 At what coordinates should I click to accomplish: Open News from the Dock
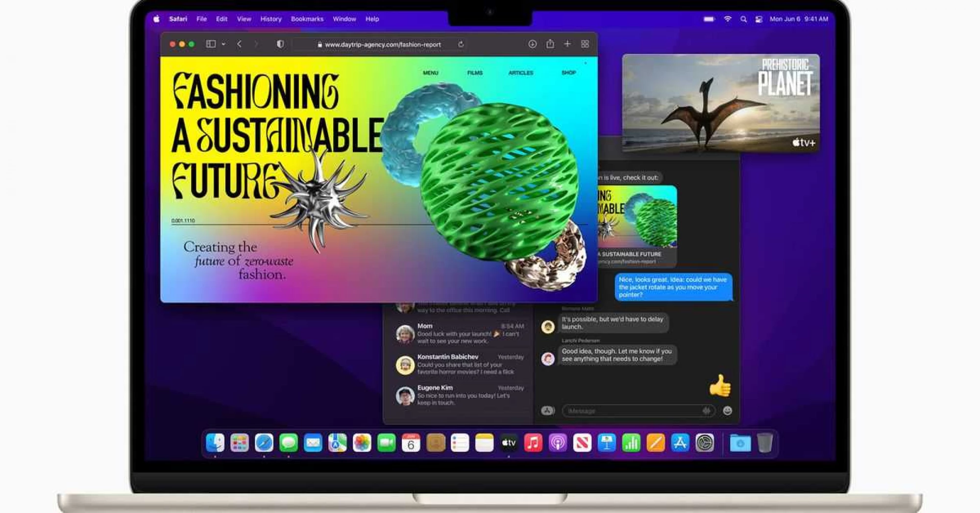(x=582, y=443)
